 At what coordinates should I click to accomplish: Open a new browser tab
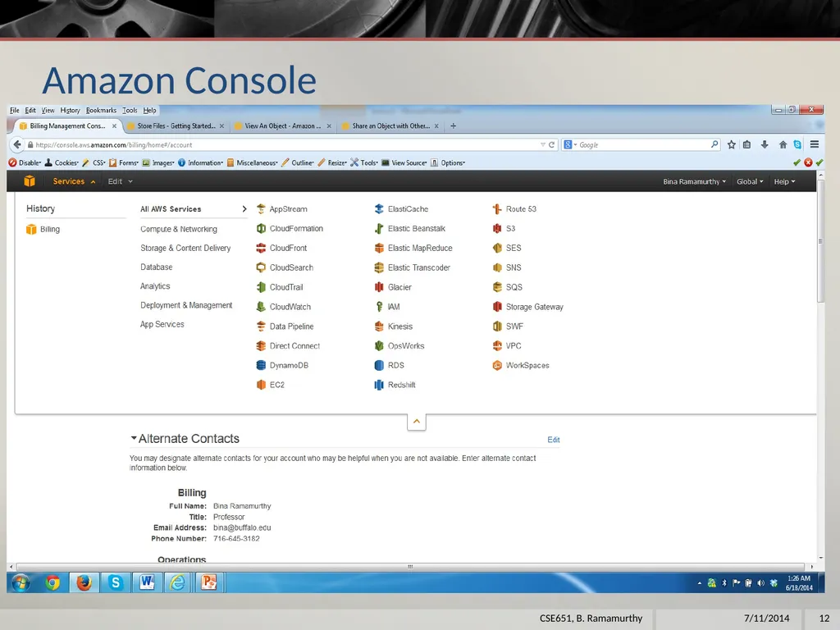click(x=453, y=126)
